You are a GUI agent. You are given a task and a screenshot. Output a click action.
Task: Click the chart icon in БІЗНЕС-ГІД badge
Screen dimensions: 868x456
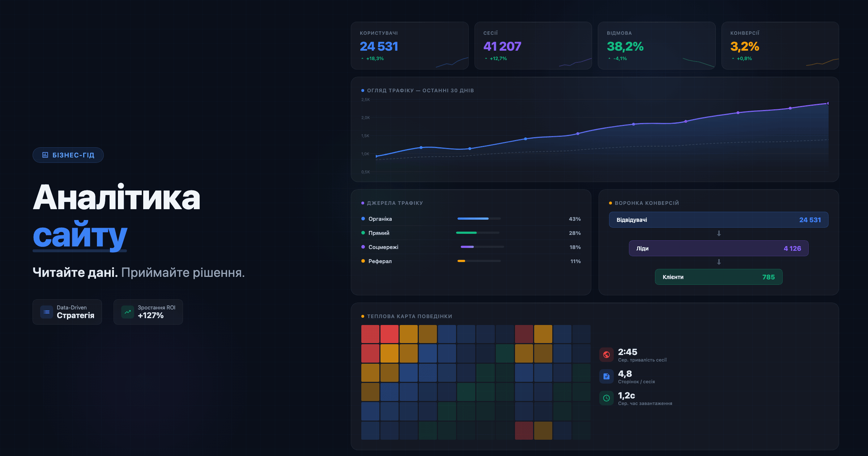pos(45,155)
